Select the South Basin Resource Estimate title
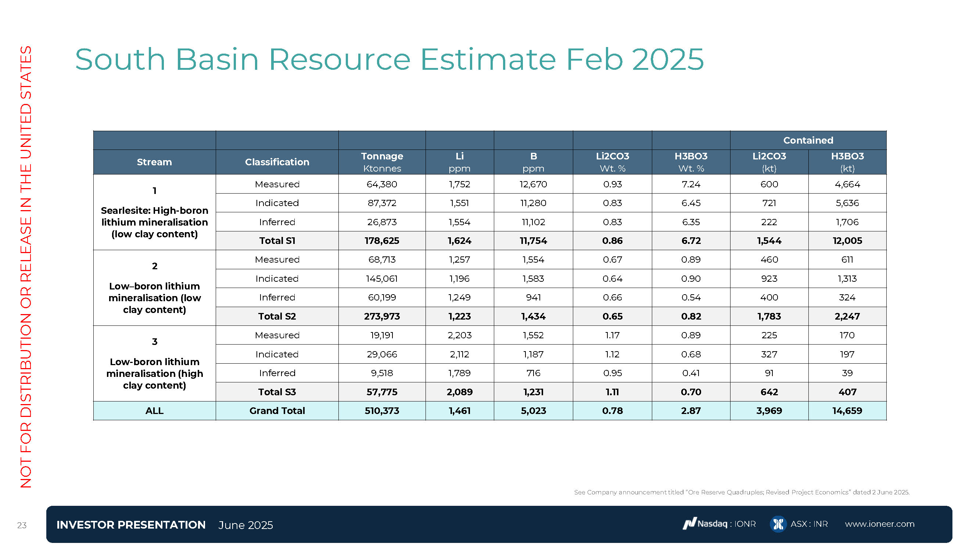The image size is (980, 551). click(389, 59)
